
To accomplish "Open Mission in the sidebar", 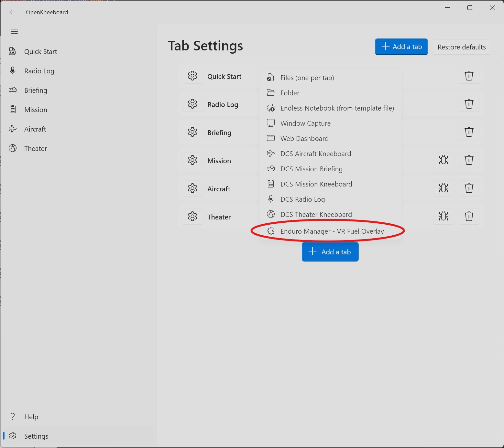I will (x=78, y=110).
